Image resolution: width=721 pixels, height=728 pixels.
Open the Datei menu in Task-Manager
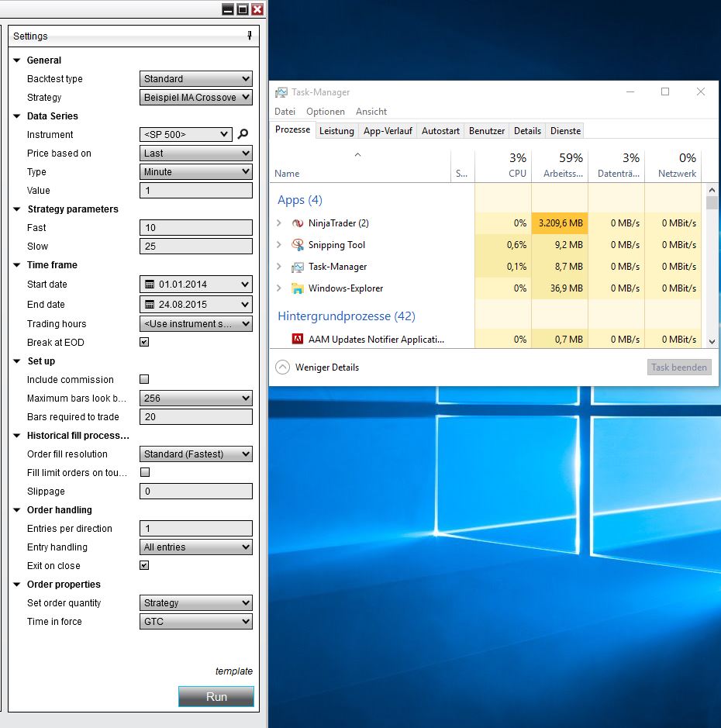285,112
